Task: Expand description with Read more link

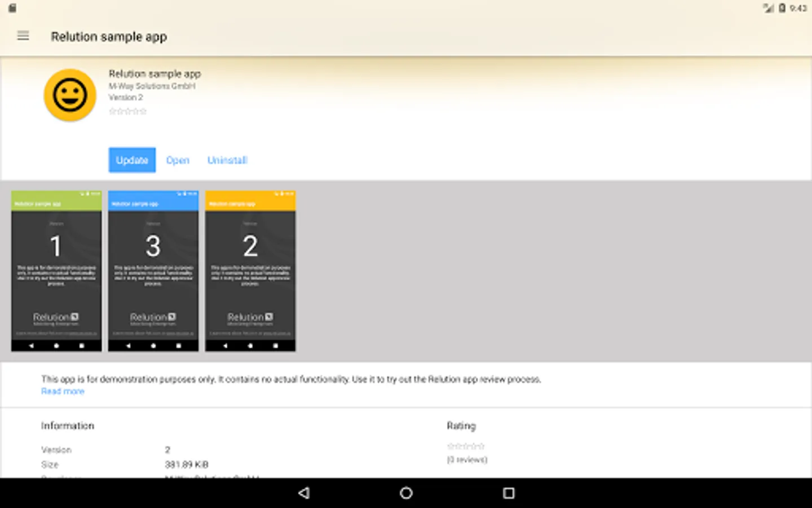Action: point(63,391)
